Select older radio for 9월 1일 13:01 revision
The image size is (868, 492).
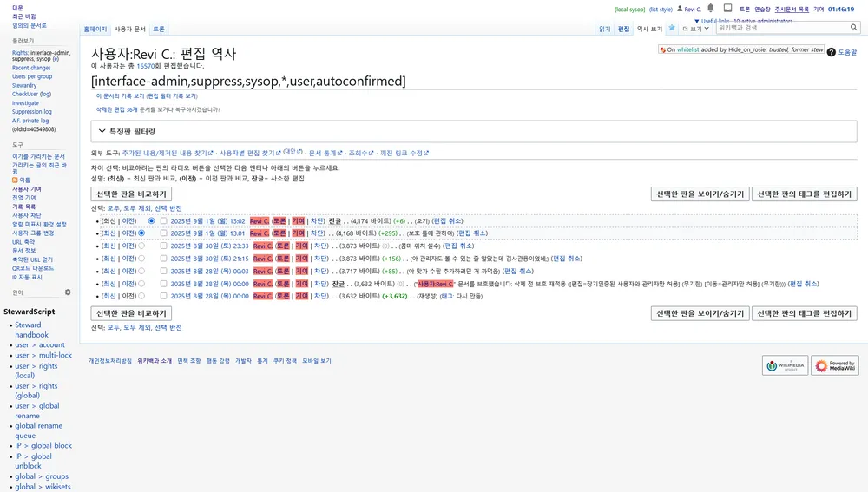tap(141, 233)
